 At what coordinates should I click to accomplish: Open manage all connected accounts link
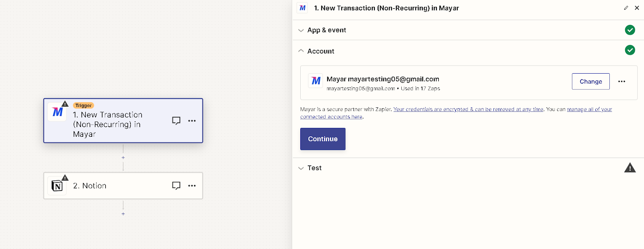point(456,113)
